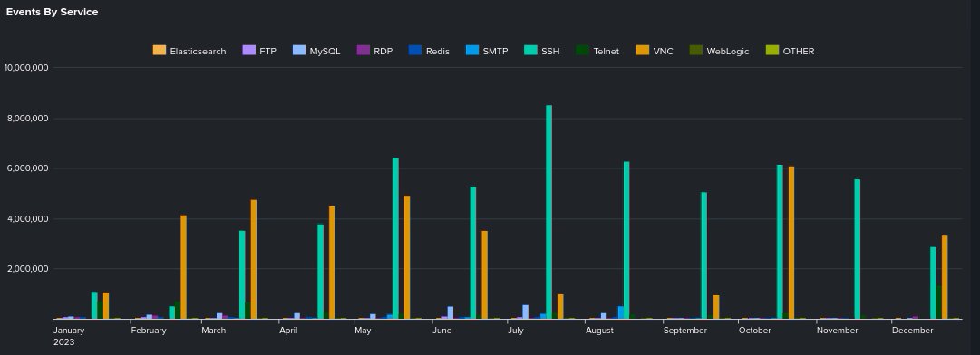Click the September SSH teal bar

[703, 255]
